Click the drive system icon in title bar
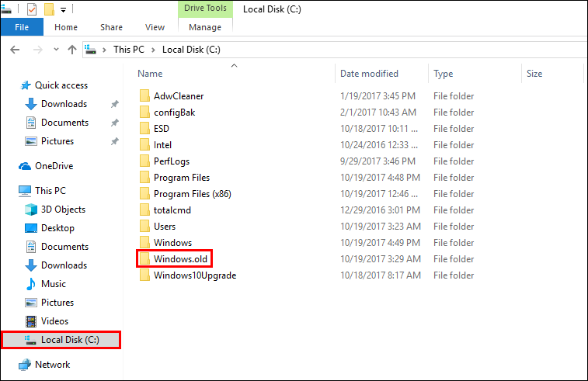Viewport: 588px width, 381px height. coord(6,10)
